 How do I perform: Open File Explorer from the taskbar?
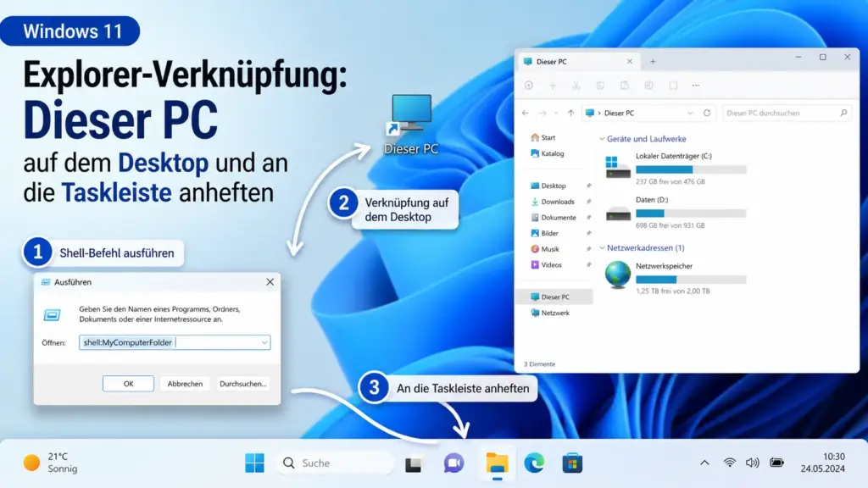pyautogui.click(x=497, y=463)
